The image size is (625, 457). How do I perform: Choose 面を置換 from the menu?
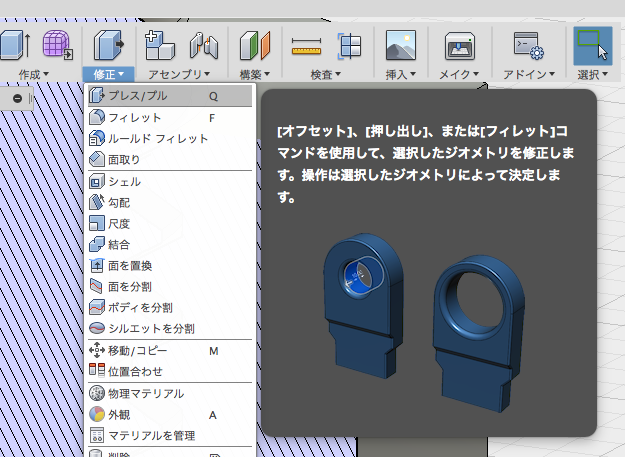[170, 266]
